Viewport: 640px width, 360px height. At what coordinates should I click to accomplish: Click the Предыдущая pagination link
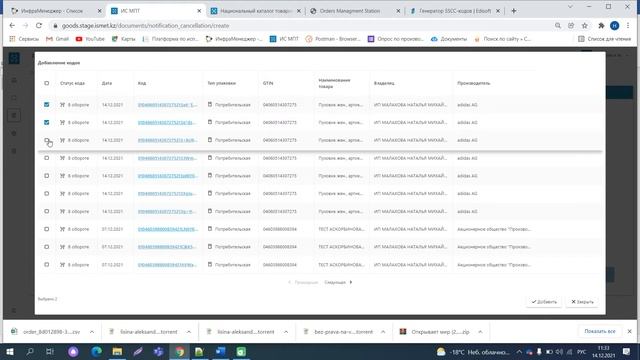tap(303, 282)
